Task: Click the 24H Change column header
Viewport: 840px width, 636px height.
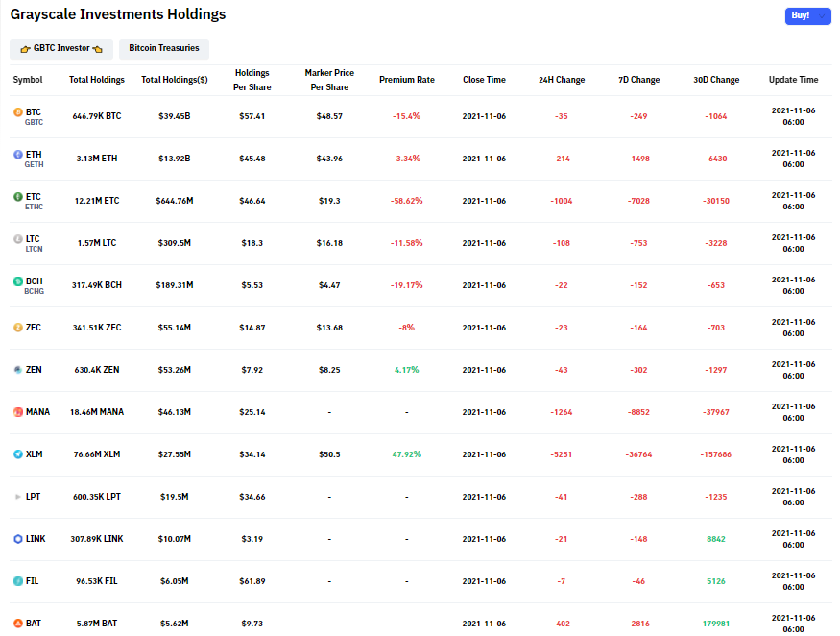Action: [562, 80]
